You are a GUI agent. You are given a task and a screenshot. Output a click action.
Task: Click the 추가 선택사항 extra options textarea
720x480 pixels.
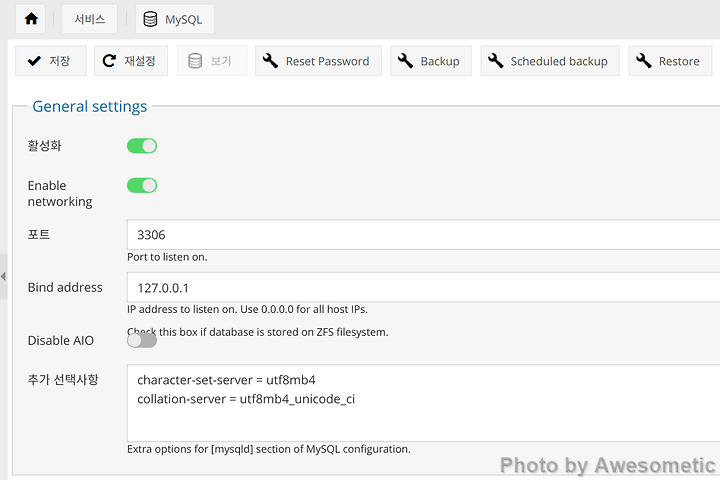[423, 403]
